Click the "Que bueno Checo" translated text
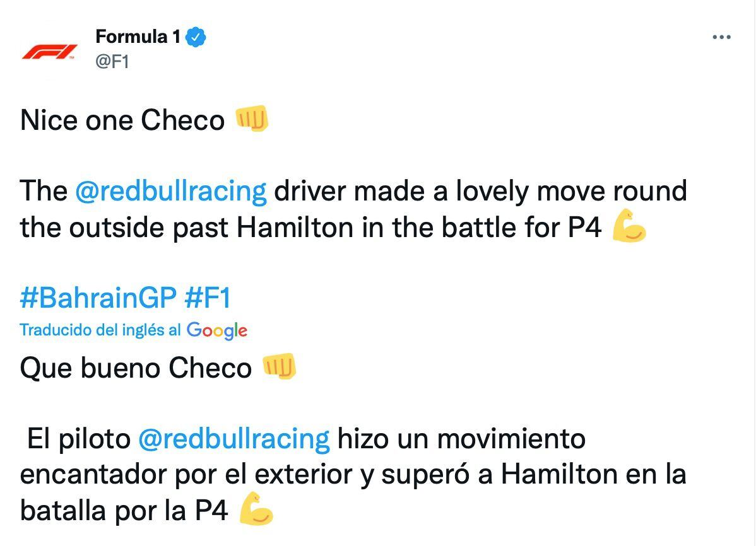Viewport: 756px width, 546px height. click(136, 368)
